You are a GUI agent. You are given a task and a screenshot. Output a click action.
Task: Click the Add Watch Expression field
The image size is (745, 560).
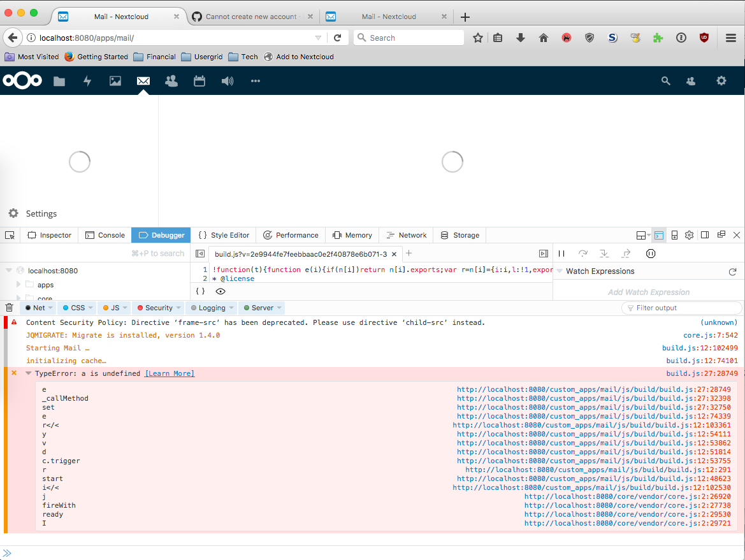tap(648, 291)
